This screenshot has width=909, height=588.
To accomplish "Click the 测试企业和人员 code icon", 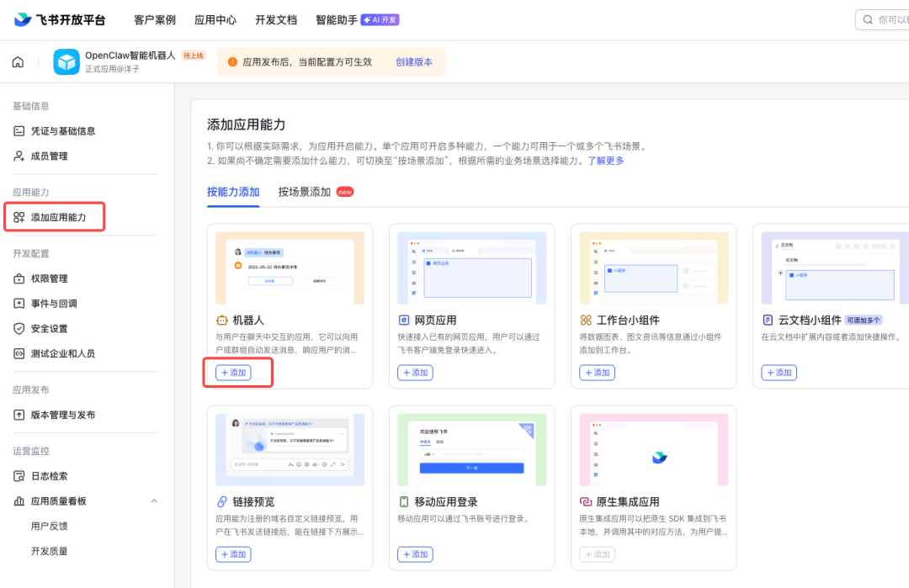I will click(x=19, y=353).
